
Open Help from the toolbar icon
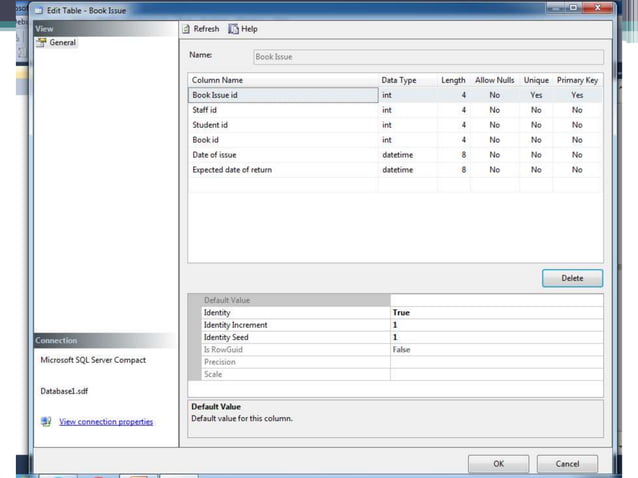233,29
